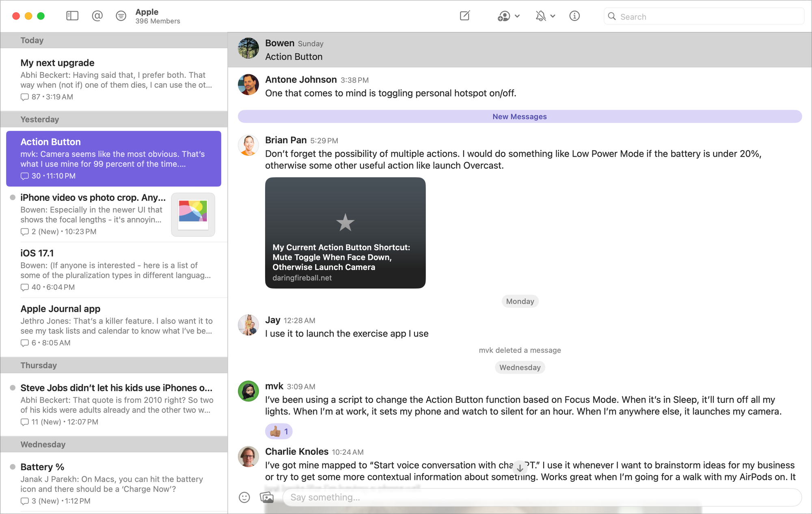Toggle the thumbs-up reaction on mvk's message
812x514 pixels.
pyautogui.click(x=279, y=431)
